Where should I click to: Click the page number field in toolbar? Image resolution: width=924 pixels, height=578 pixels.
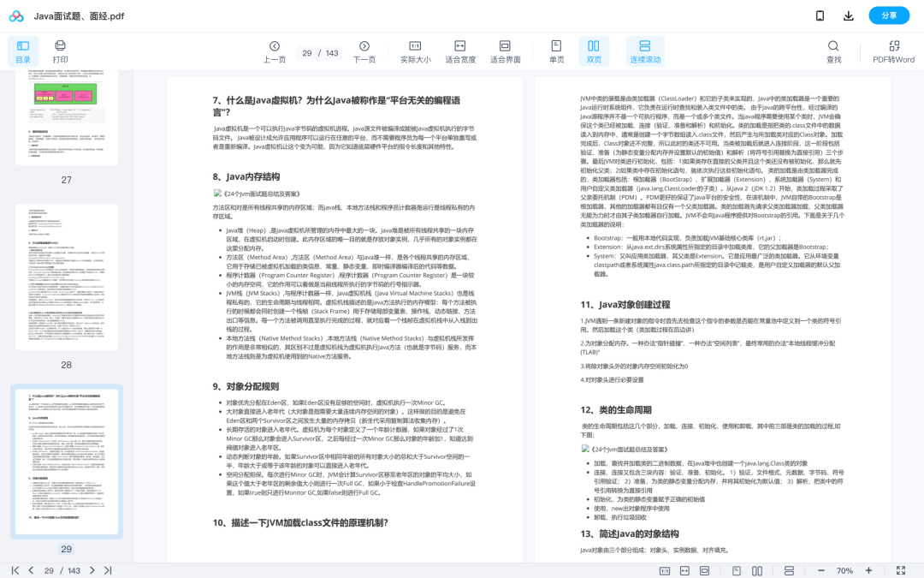click(306, 53)
